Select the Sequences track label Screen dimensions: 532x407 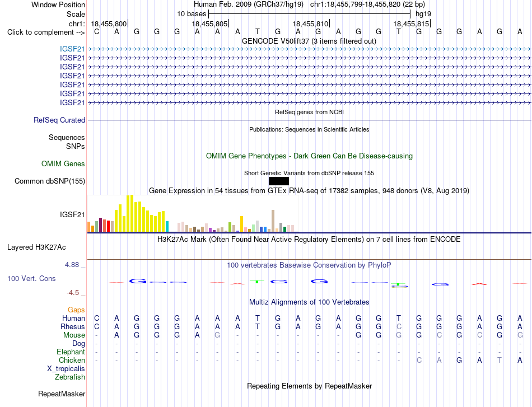point(67,137)
